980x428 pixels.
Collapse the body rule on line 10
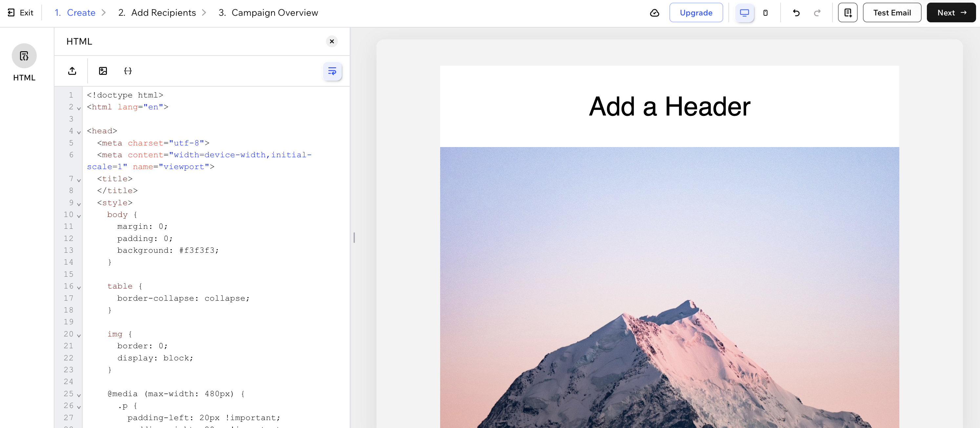point(79,216)
